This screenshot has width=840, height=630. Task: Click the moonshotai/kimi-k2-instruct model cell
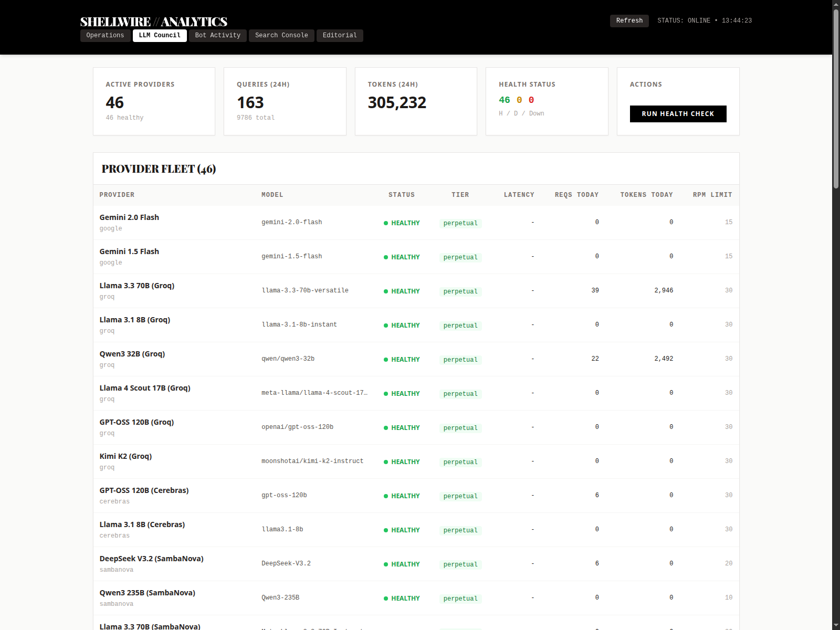[312, 461]
